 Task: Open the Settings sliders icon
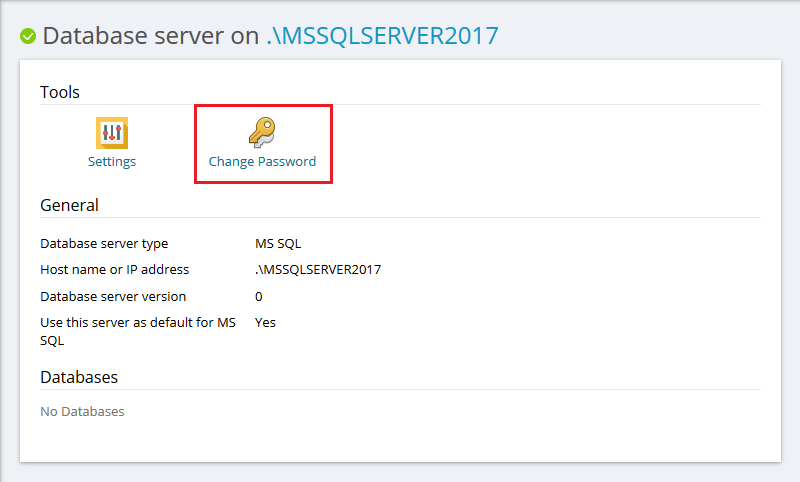(x=112, y=133)
